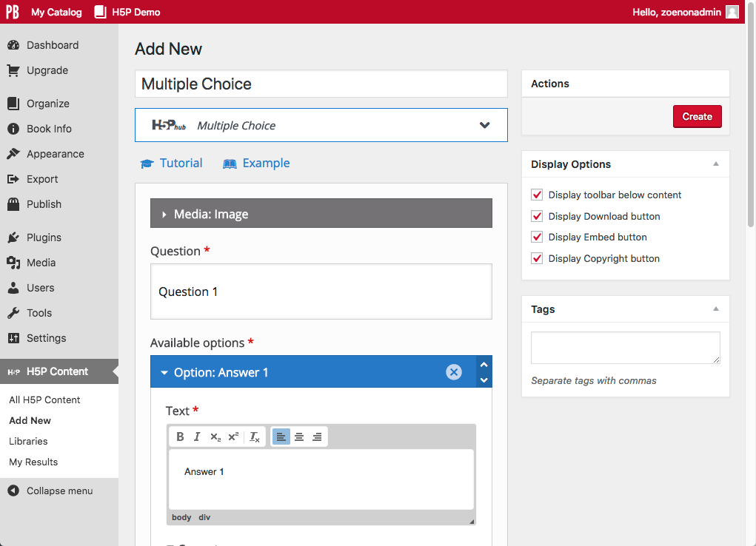Screen dimensions: 756x546
Task: Align text left in editor
Action: pyautogui.click(x=281, y=437)
